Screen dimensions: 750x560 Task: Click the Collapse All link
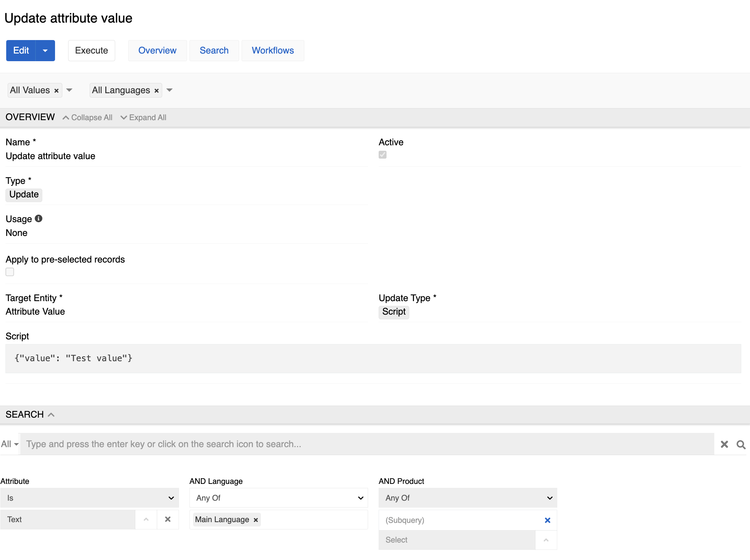[x=87, y=118]
